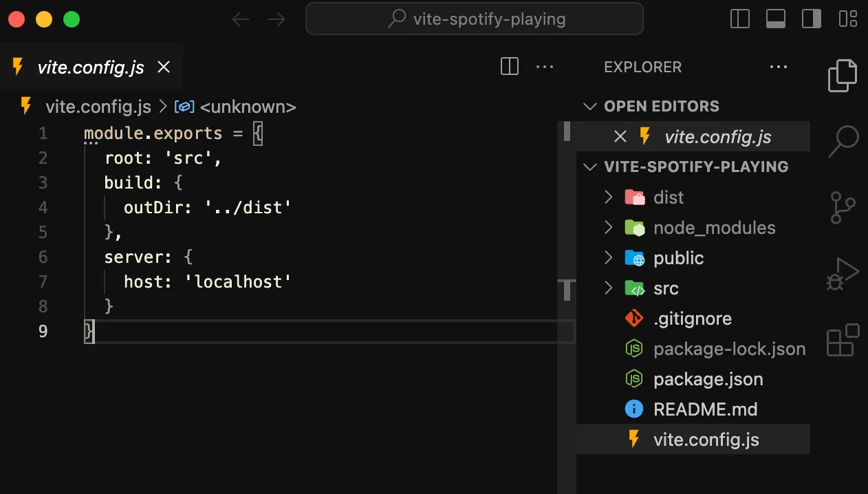
Task: Collapse the Open Editors section
Action: pos(589,107)
